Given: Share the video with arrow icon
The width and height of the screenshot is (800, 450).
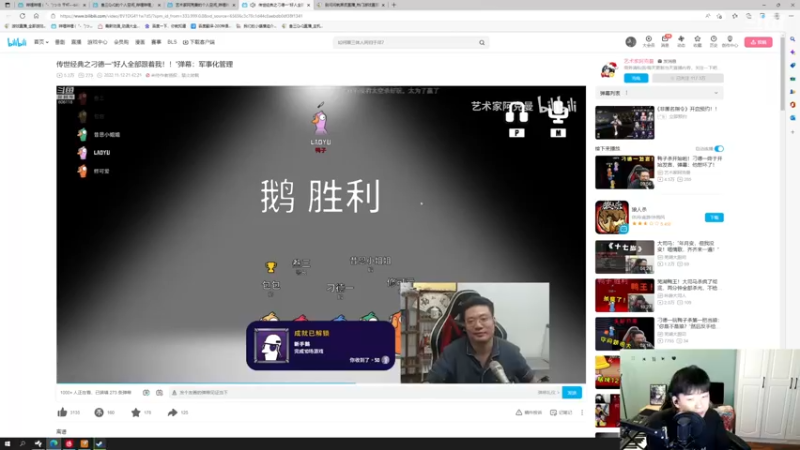Looking at the screenshot, I should click(172, 412).
